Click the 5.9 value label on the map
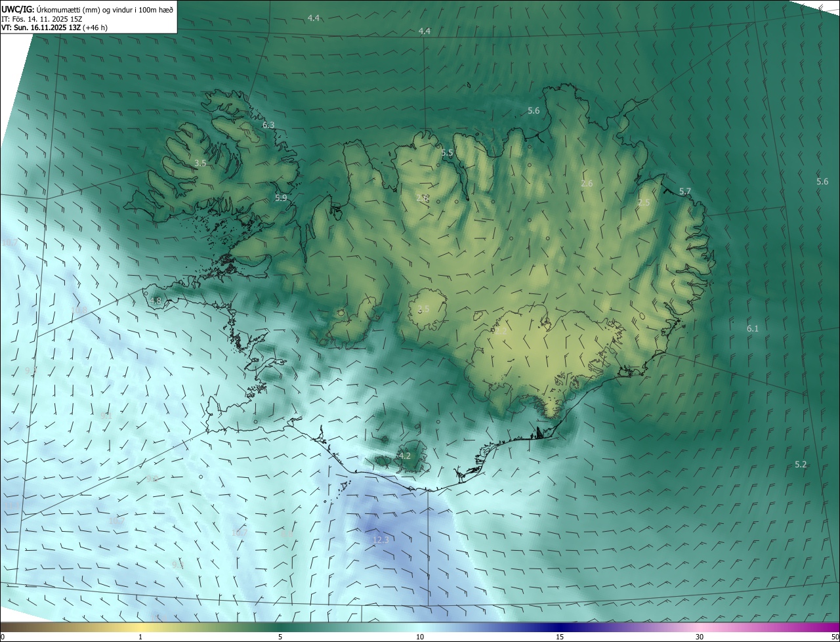Viewport: 840px width, 642px height. coord(281,198)
